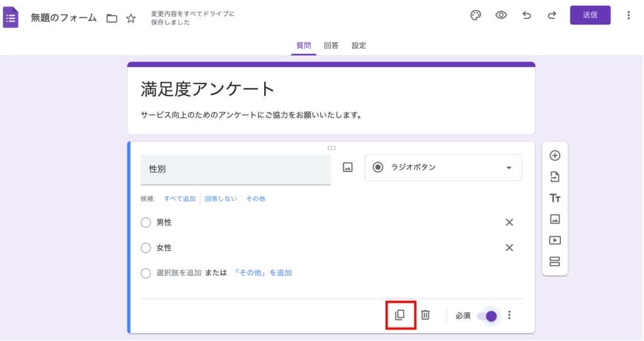Preview the form with eye icon
Viewport: 644px width, 341px height.
coord(501,15)
